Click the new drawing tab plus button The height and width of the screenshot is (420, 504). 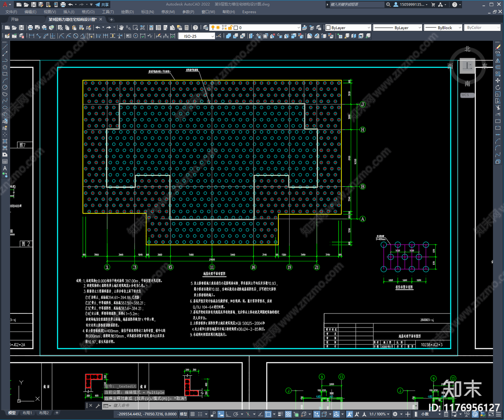(x=111, y=20)
